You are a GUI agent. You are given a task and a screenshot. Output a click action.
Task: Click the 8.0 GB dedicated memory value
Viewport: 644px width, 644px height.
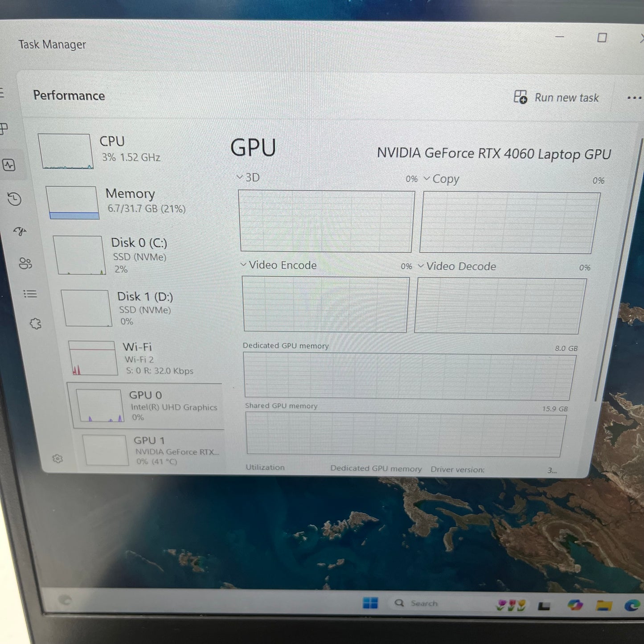tap(566, 348)
